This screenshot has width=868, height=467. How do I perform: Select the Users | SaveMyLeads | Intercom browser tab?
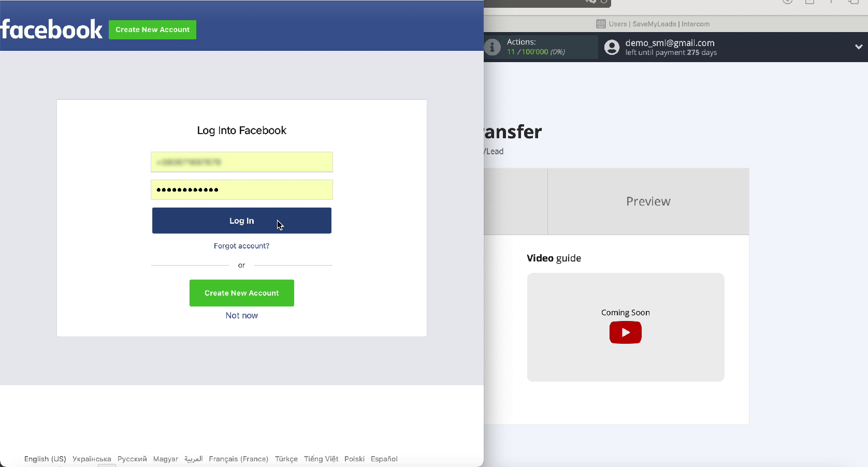pos(653,24)
